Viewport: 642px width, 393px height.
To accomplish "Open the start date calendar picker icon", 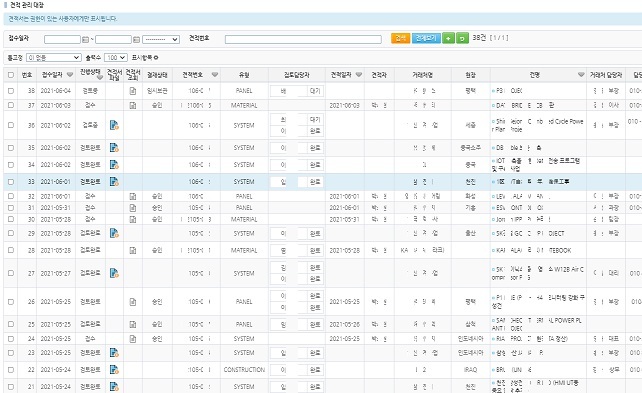I will 85,39.
